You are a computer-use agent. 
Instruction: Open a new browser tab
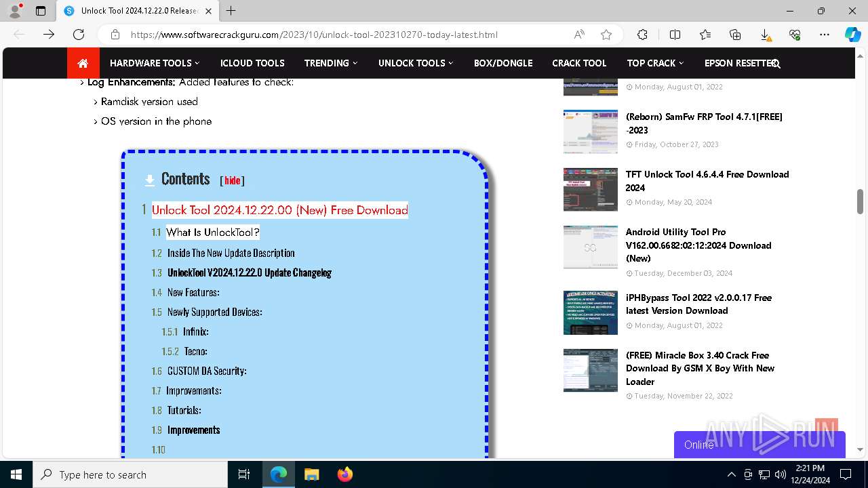pyautogui.click(x=231, y=11)
